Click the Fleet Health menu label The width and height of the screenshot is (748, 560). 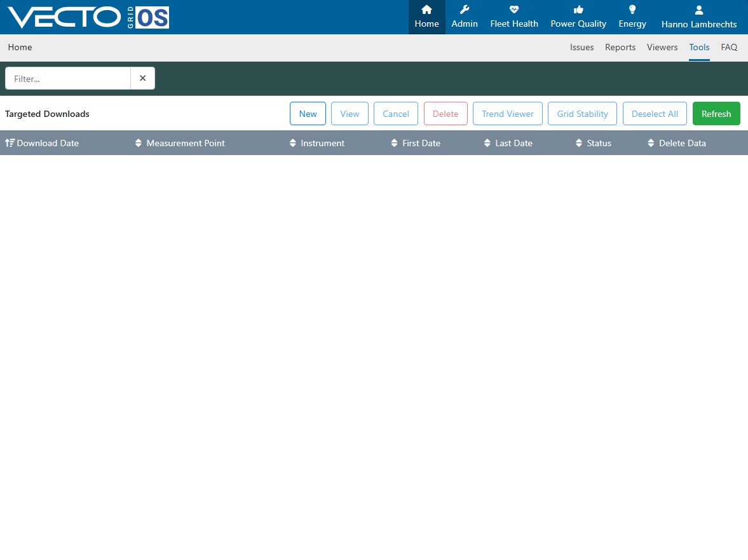514,24
